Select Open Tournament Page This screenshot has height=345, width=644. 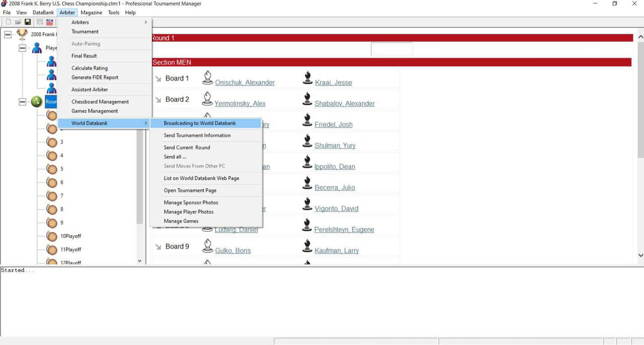pos(206,190)
